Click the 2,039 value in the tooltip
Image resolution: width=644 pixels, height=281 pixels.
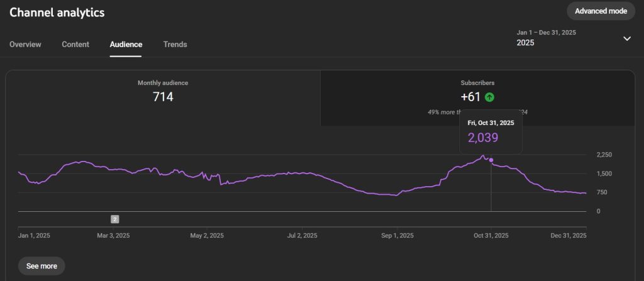pos(482,138)
